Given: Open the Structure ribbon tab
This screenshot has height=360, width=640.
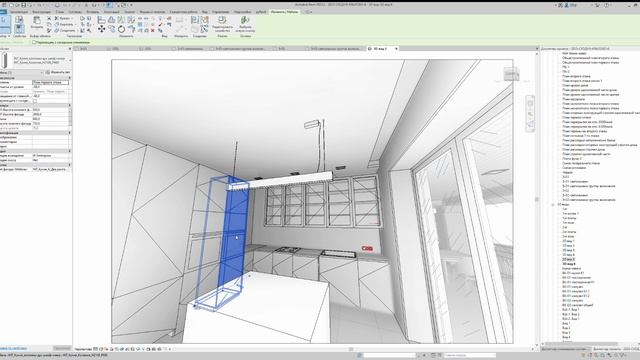Looking at the screenshot, I should tap(41, 12).
